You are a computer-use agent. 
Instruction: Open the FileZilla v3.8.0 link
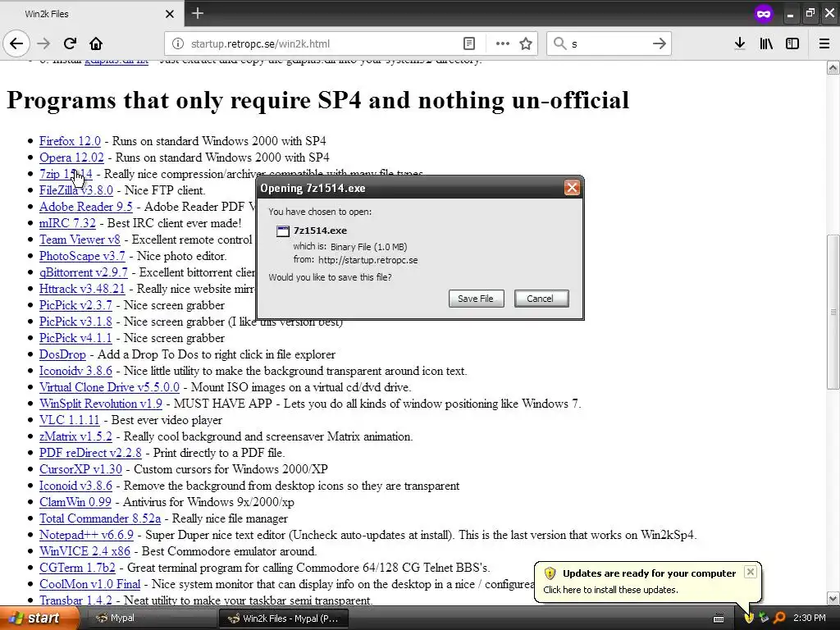(76, 190)
